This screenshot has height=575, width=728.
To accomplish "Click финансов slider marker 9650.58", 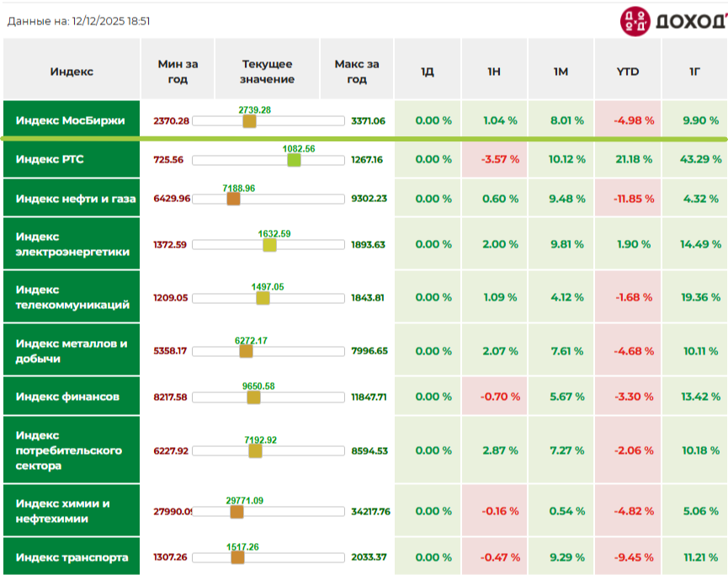I will [x=253, y=397].
